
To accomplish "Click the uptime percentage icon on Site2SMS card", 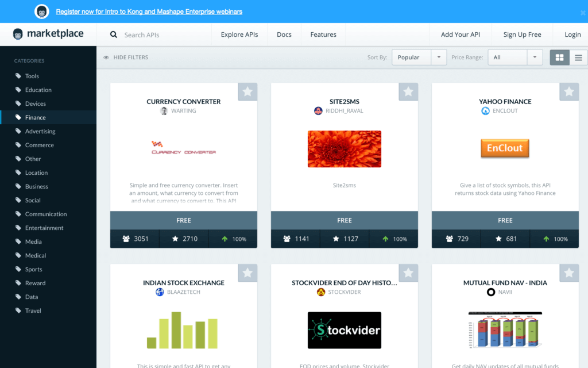I will tap(386, 239).
